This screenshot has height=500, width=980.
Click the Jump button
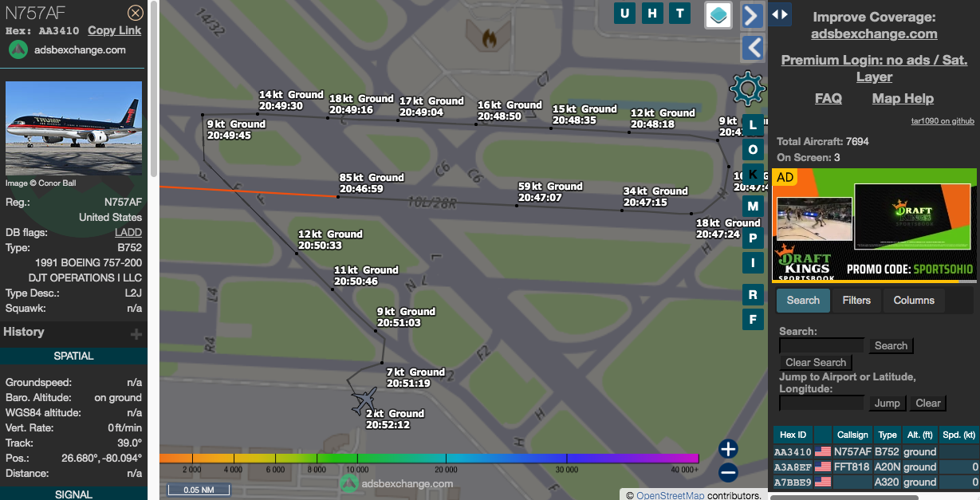point(887,403)
